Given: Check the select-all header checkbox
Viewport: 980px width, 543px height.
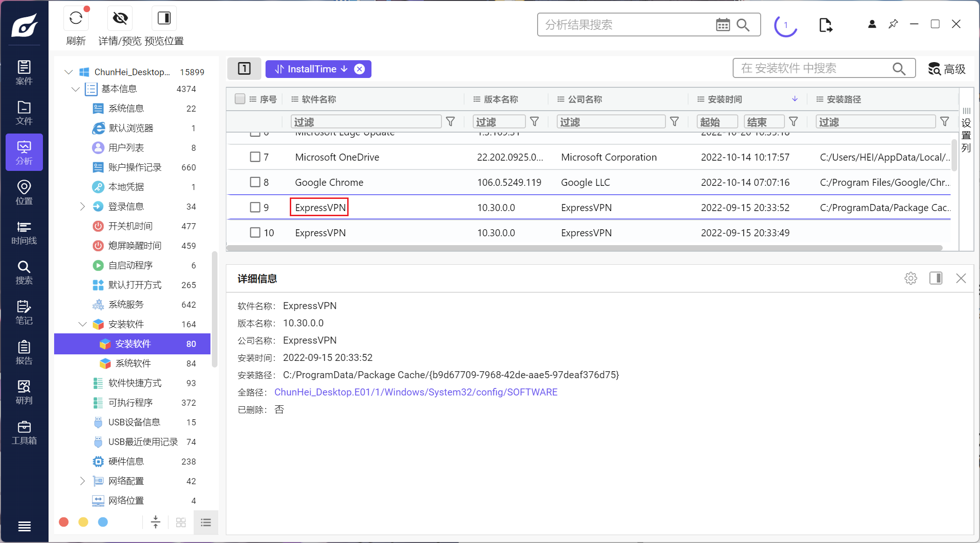Looking at the screenshot, I should click(x=240, y=99).
